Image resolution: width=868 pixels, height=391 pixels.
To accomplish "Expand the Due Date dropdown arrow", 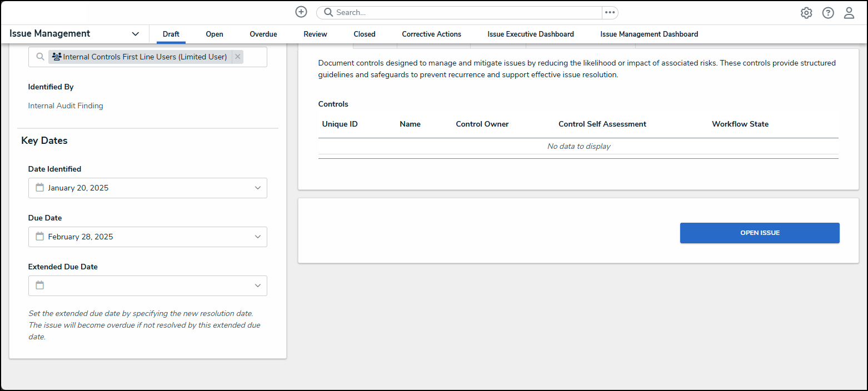I will (x=258, y=237).
